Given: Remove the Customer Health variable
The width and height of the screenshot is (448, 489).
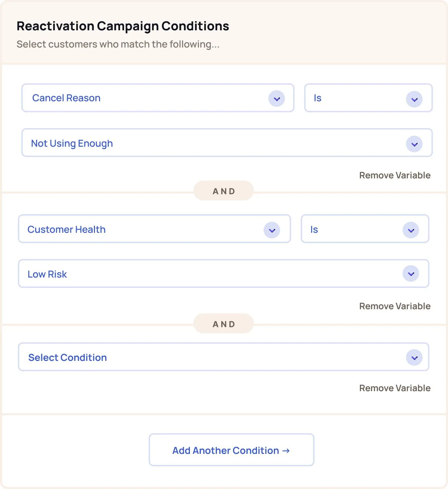Looking at the screenshot, I should point(395,306).
